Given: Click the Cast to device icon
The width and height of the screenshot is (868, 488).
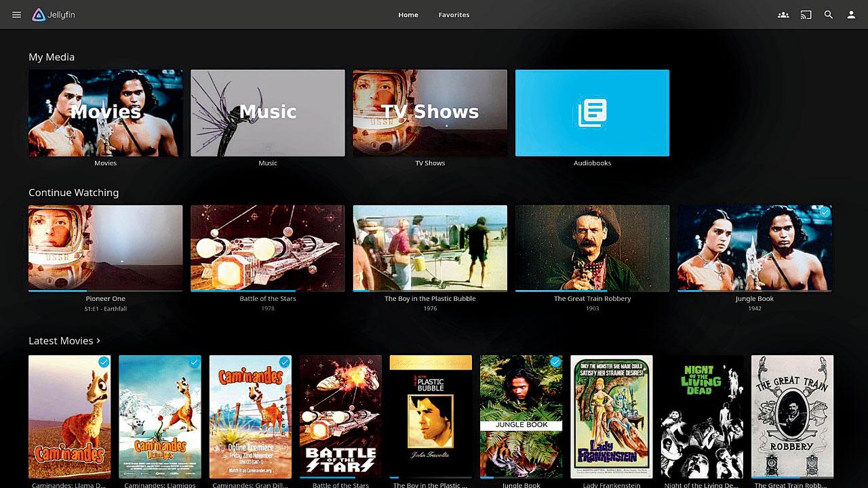Looking at the screenshot, I should pyautogui.click(x=806, y=15).
